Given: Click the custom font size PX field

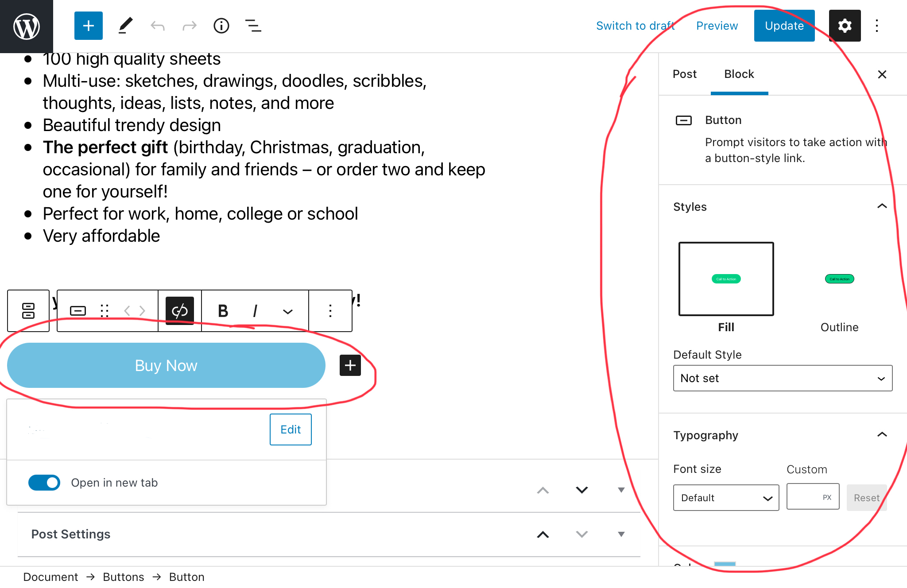Looking at the screenshot, I should click(806, 497).
